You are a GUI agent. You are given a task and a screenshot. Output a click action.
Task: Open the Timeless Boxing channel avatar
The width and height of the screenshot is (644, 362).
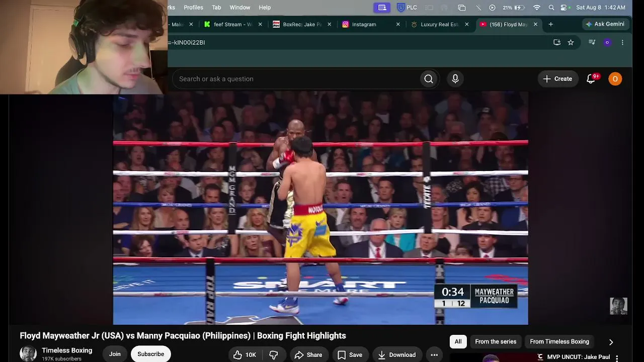[x=28, y=354]
